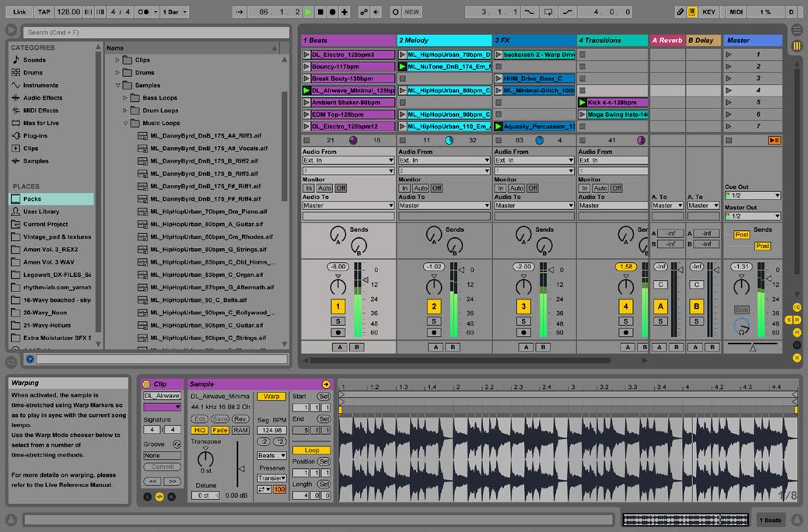Click the Rev. button in Sample box
The width and height of the screenshot is (808, 532).
point(241,419)
